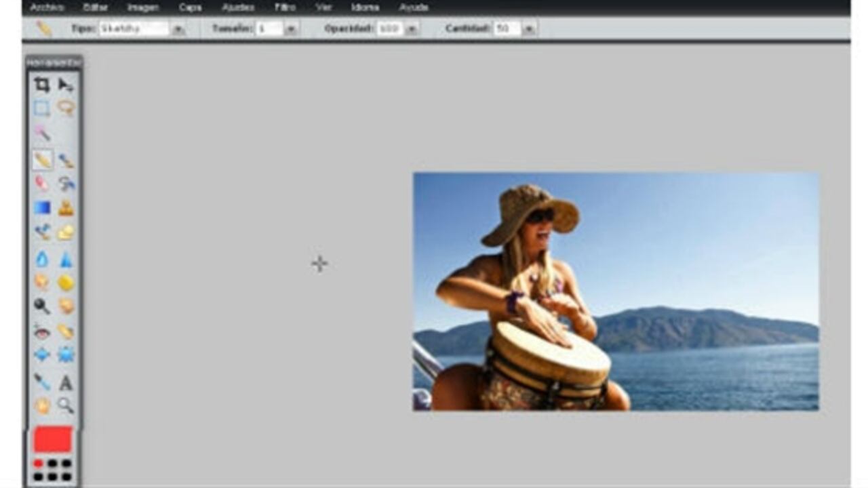Viewport: 868px width, 488px height.
Task: Select the Move tool
Action: 66,85
